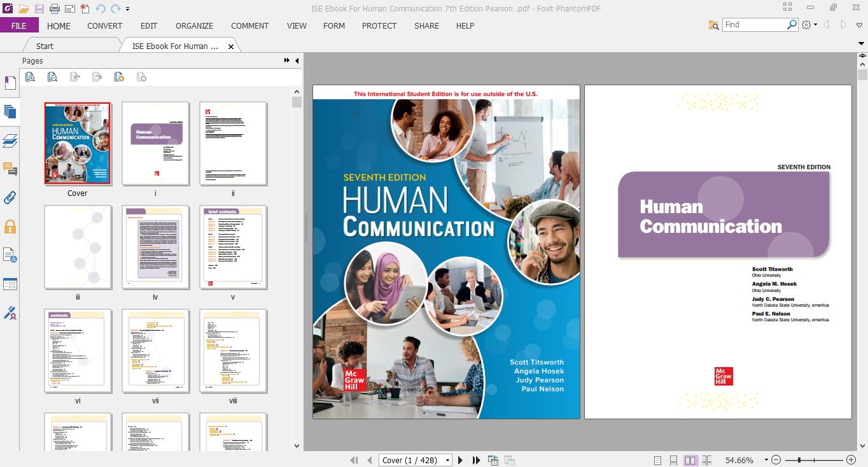Jump to the last page

point(476,460)
